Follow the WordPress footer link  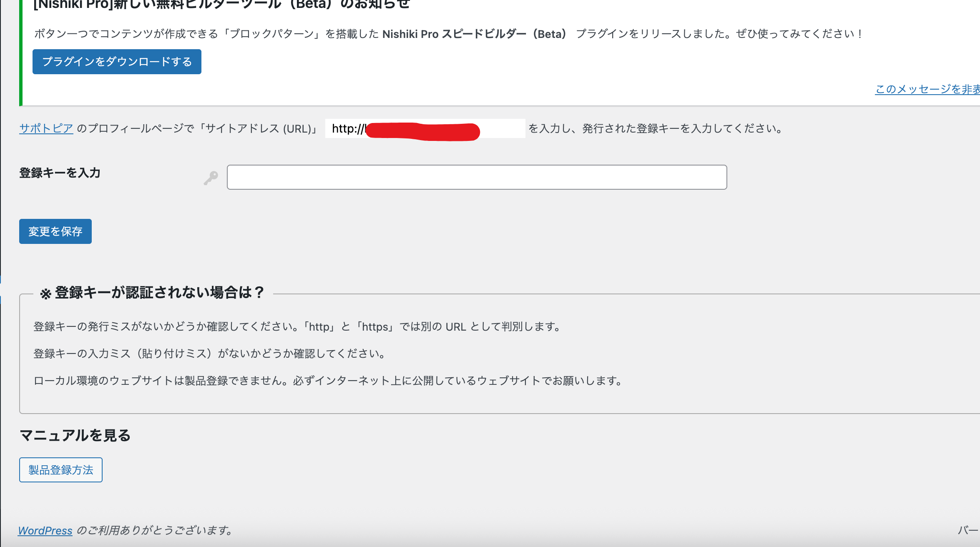[45, 530]
